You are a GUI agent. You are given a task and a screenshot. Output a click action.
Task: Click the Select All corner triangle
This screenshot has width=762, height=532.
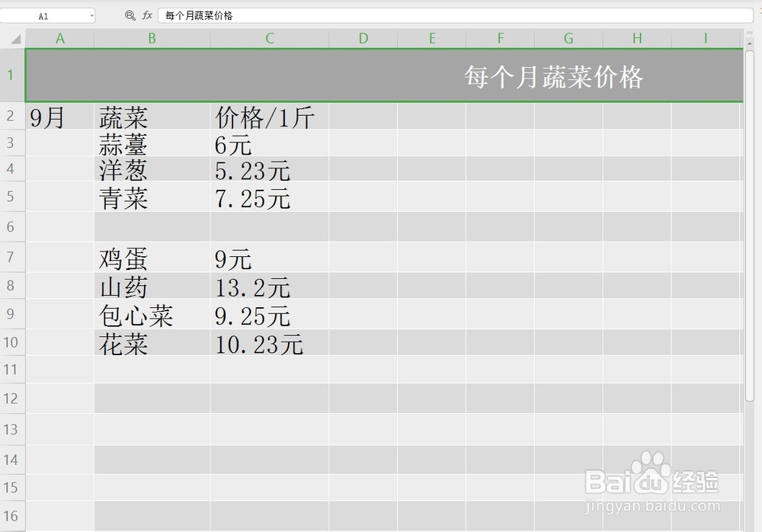[15, 38]
